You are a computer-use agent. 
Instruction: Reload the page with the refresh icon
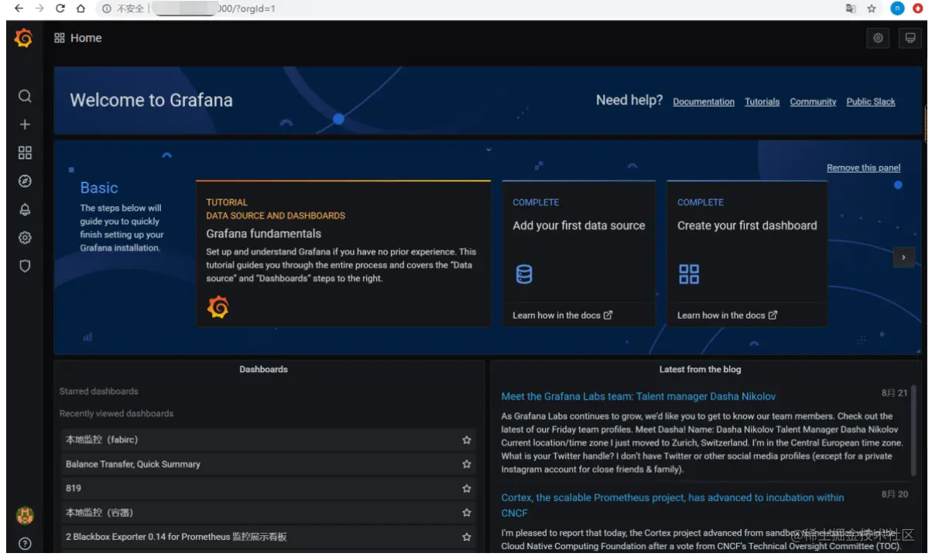(x=60, y=9)
